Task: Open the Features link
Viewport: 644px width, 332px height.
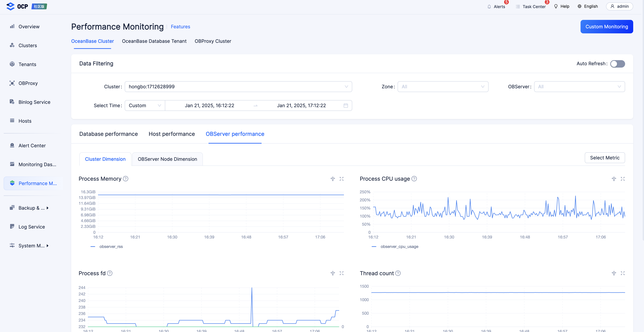Action: point(181,27)
